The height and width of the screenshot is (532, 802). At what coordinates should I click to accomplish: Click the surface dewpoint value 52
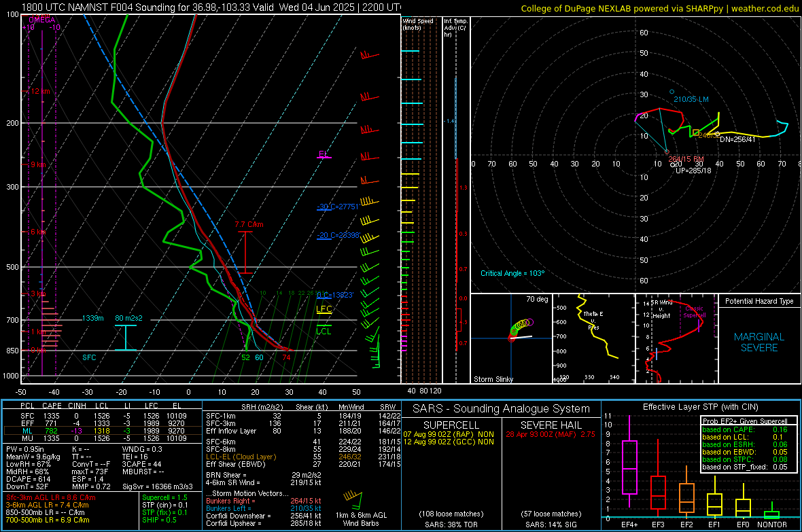[x=245, y=357]
